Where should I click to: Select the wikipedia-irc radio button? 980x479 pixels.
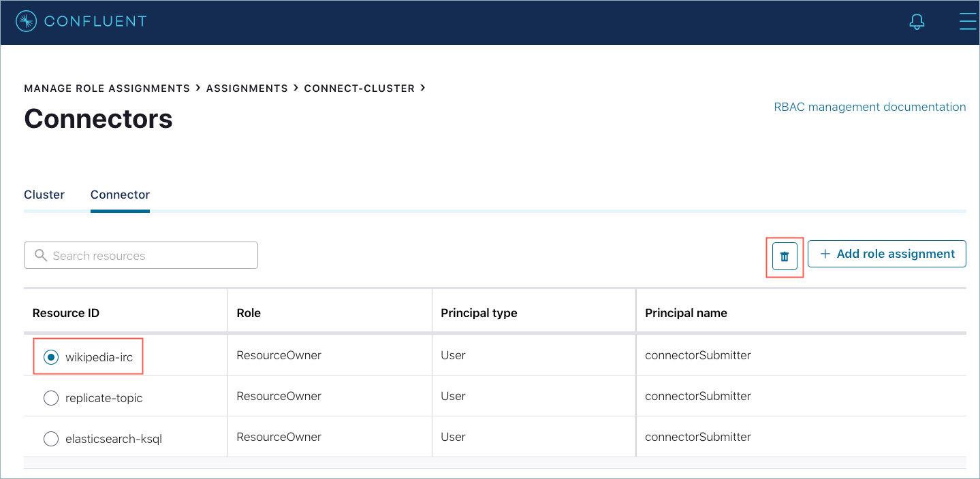[x=51, y=357]
